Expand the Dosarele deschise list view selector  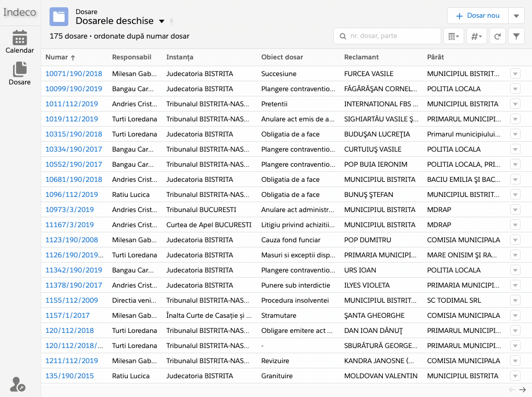(162, 21)
